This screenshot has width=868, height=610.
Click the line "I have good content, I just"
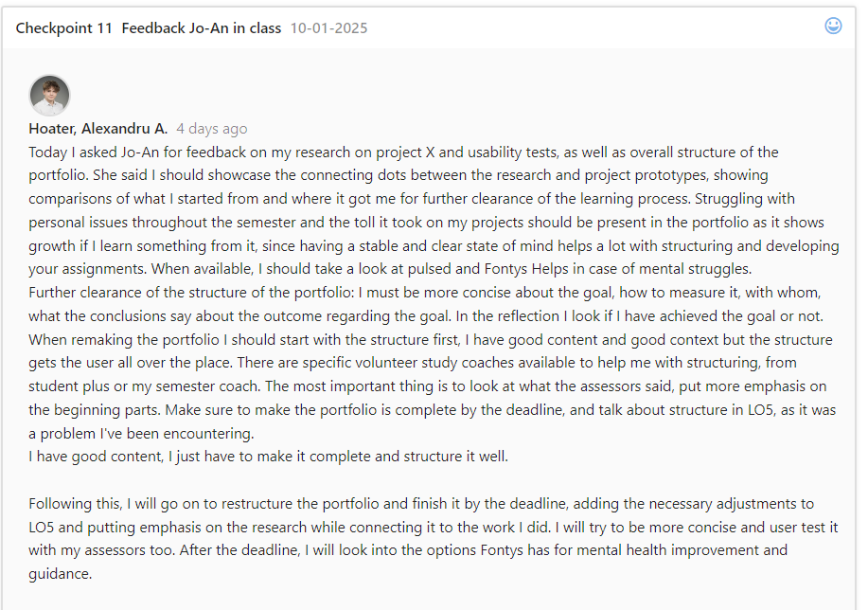[x=268, y=457]
